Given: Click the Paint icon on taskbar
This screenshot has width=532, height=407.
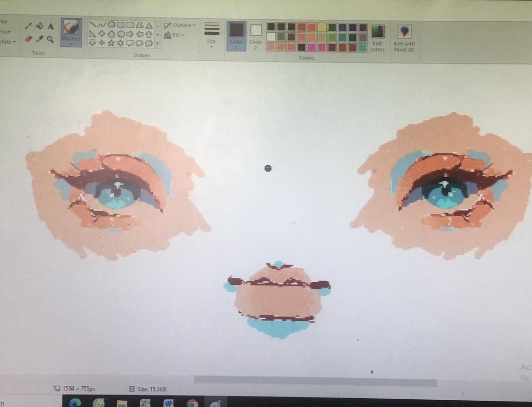Looking at the screenshot, I should pos(216,403).
